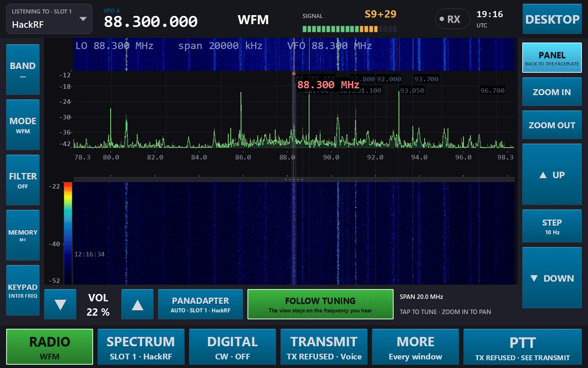
Task: Click the 93.700 station marker label
Action: pos(426,79)
